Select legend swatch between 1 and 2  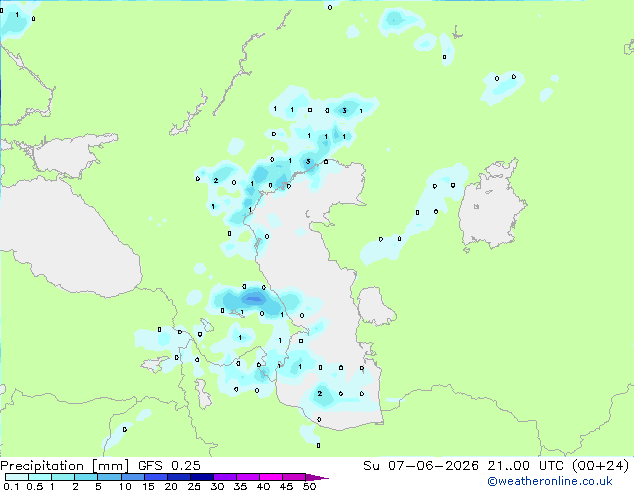coord(63,477)
